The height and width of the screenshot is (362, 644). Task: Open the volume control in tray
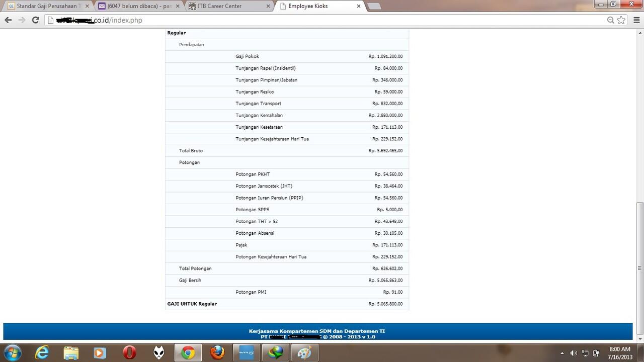(x=573, y=353)
